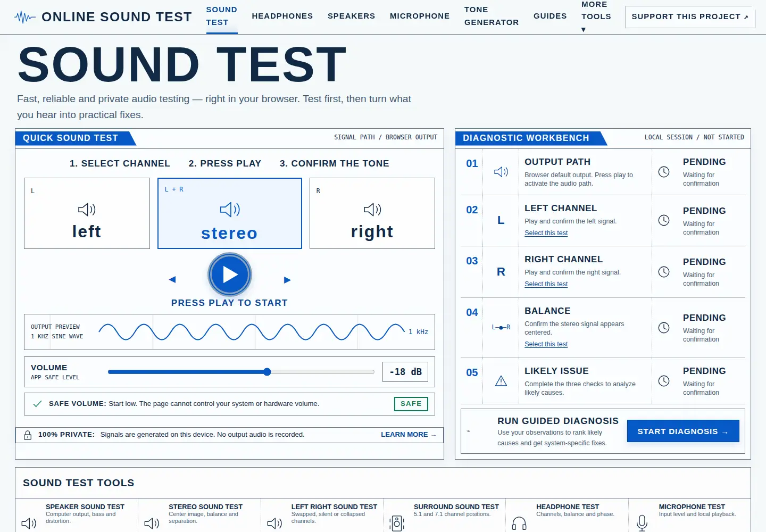Open the Online Sound Test home link
The height and width of the screenshot is (532, 766).
103,17
